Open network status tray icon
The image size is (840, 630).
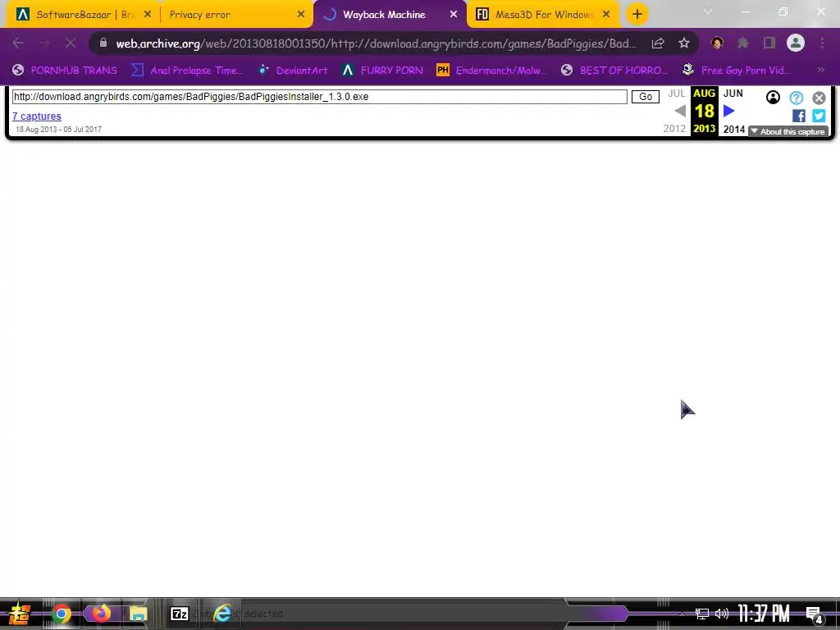[702, 614]
